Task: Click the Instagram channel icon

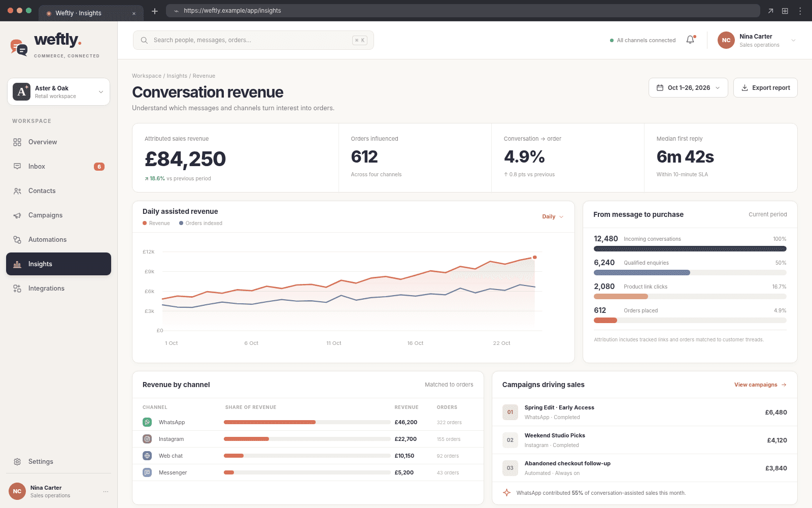Action: point(147,439)
